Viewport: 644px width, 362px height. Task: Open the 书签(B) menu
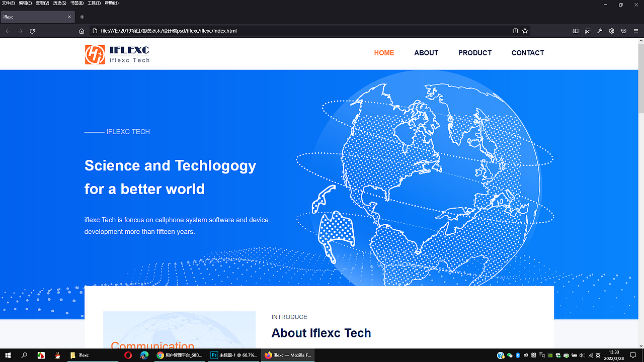(76, 3)
